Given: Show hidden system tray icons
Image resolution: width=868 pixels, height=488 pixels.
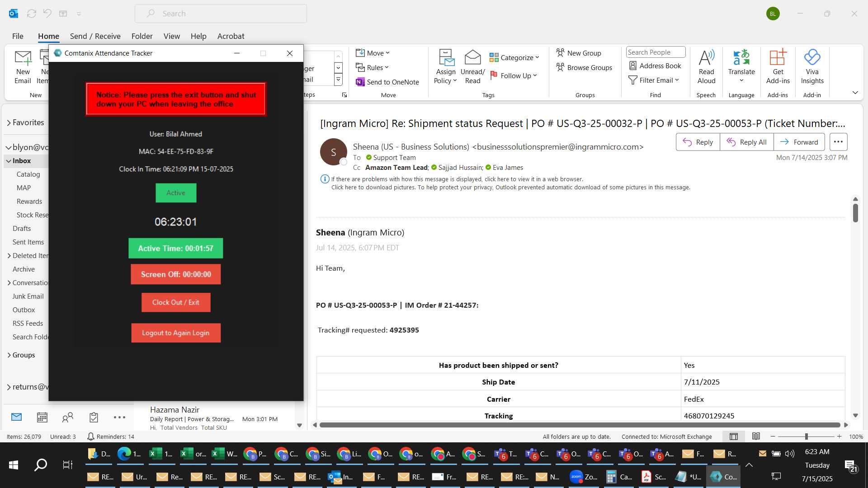Looking at the screenshot, I should tap(749, 465).
